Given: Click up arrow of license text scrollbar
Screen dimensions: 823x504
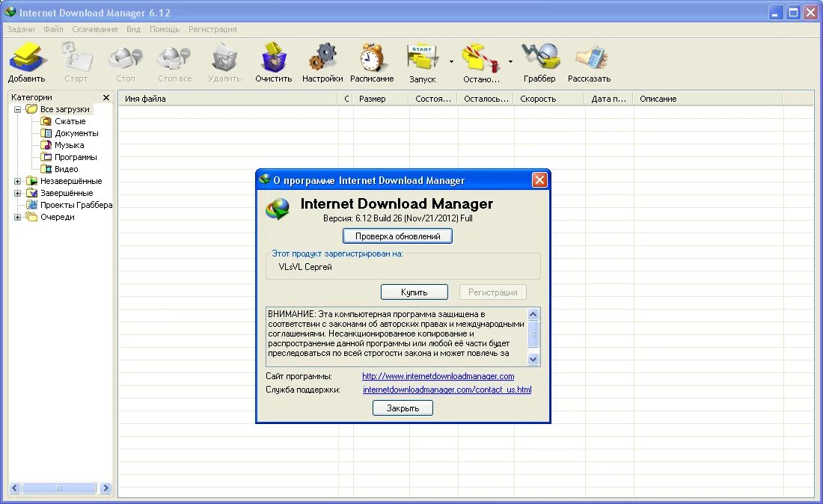Looking at the screenshot, I should click(x=533, y=314).
